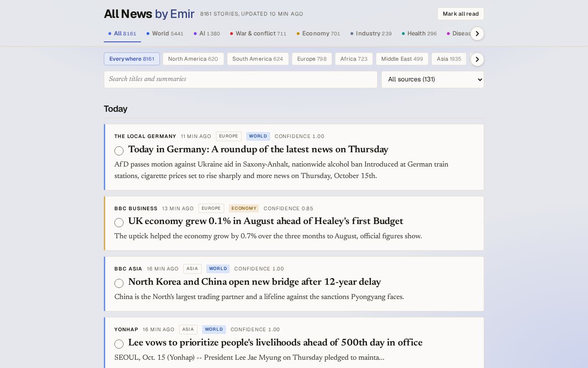Screen dimensions: 588x368
Task: Filter stories by North America
Action: pyautogui.click(x=193, y=59)
